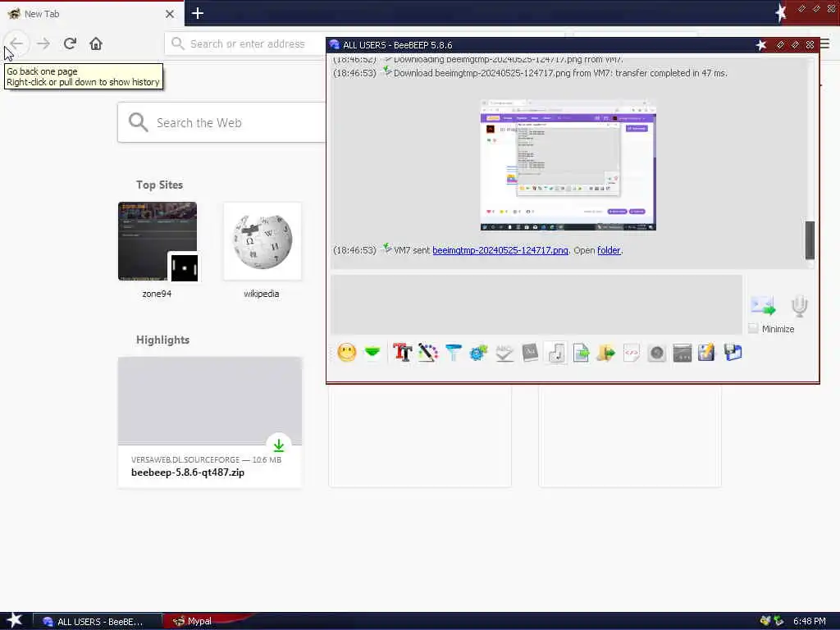Open the received file's folder link
Image resolution: width=840 pixels, height=630 pixels.
(609, 250)
